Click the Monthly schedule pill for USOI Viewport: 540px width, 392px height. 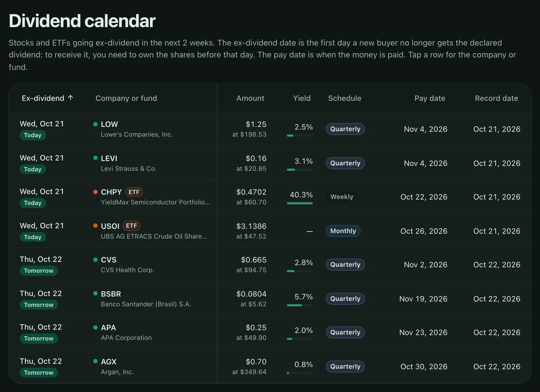343,231
